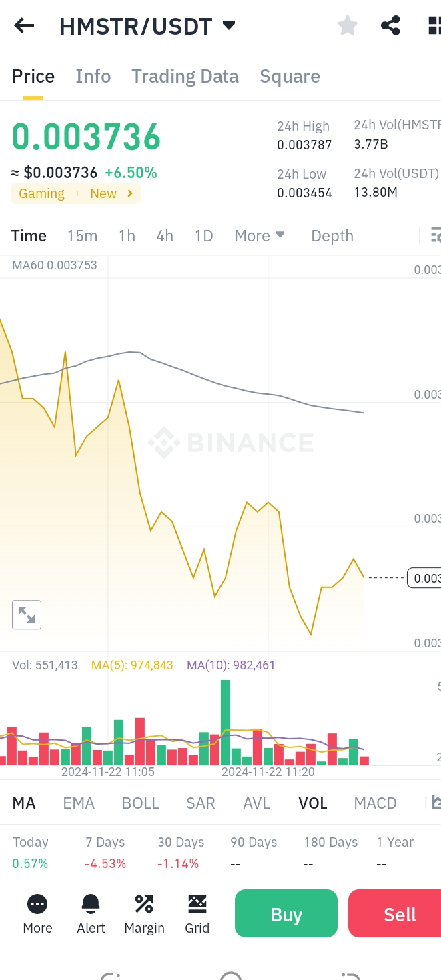Switch to the Trading Data tab
Image resolution: width=441 pixels, height=980 pixels.
(185, 77)
